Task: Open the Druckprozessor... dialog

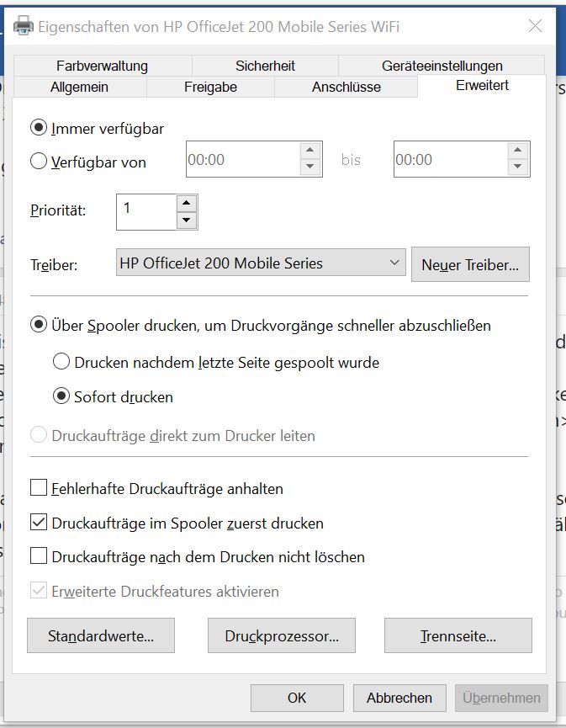Action: click(282, 635)
